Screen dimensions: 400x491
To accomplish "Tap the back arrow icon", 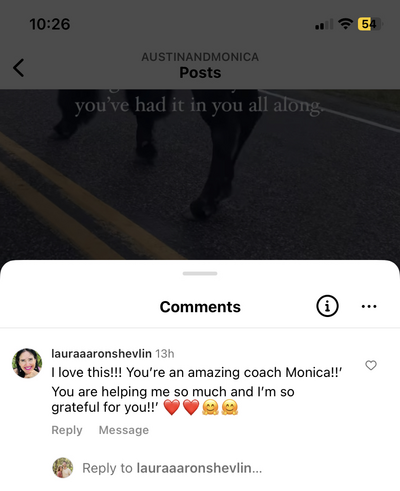I will tap(19, 68).
